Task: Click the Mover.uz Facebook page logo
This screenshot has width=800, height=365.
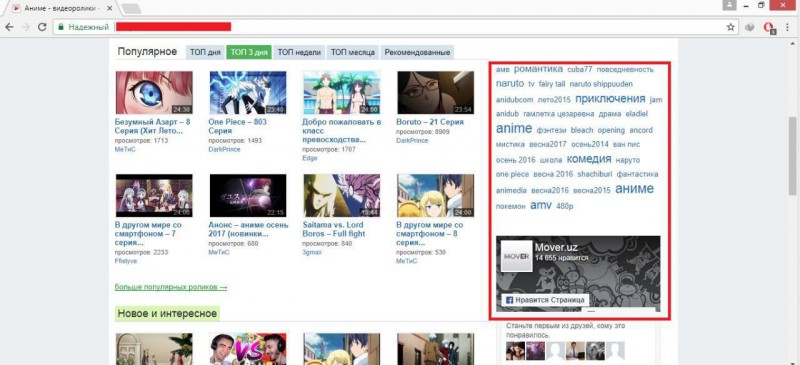Action: (516, 255)
